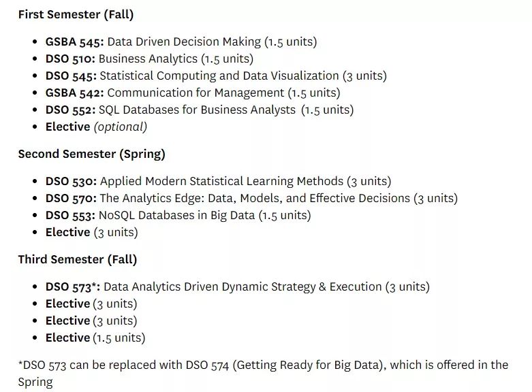Screen dimensions: 532x392
Task: Click the First Semester (Fall) heading
Action: click(x=76, y=14)
